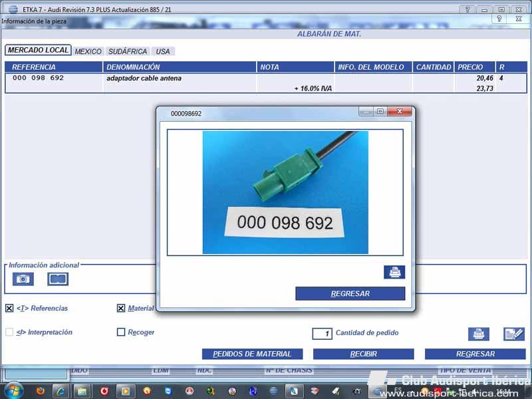Switch to the MEXICO market tab

(x=88, y=51)
